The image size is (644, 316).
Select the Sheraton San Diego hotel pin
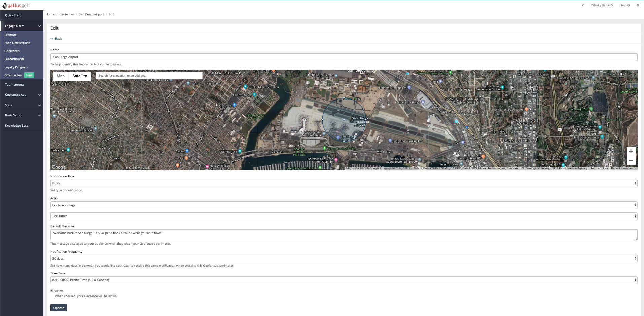[x=336, y=160]
